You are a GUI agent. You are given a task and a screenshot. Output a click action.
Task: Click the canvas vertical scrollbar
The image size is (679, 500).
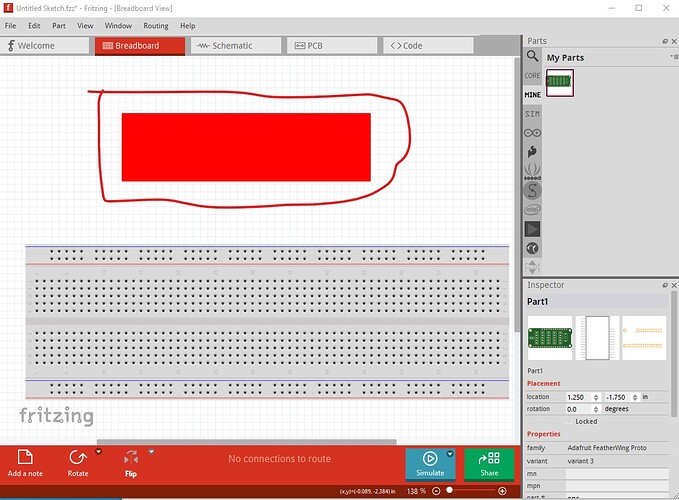517,195
